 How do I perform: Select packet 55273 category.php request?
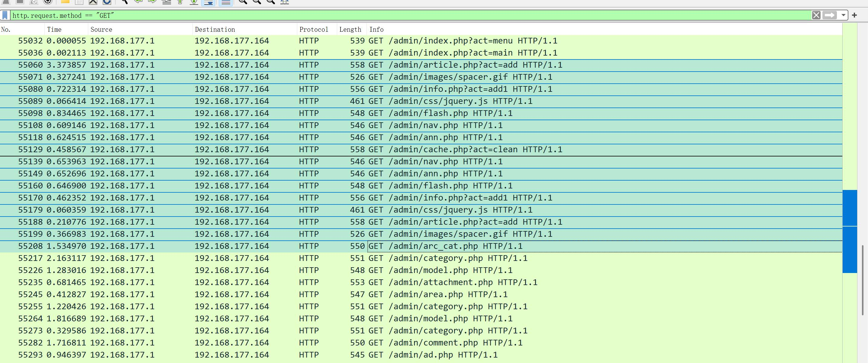pyautogui.click(x=421, y=331)
